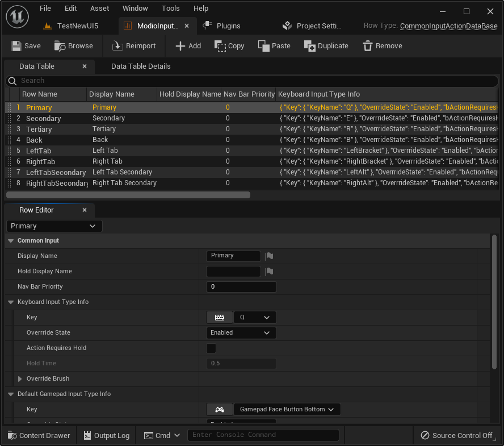Click the Nav Bar Priority value field

coord(241,287)
